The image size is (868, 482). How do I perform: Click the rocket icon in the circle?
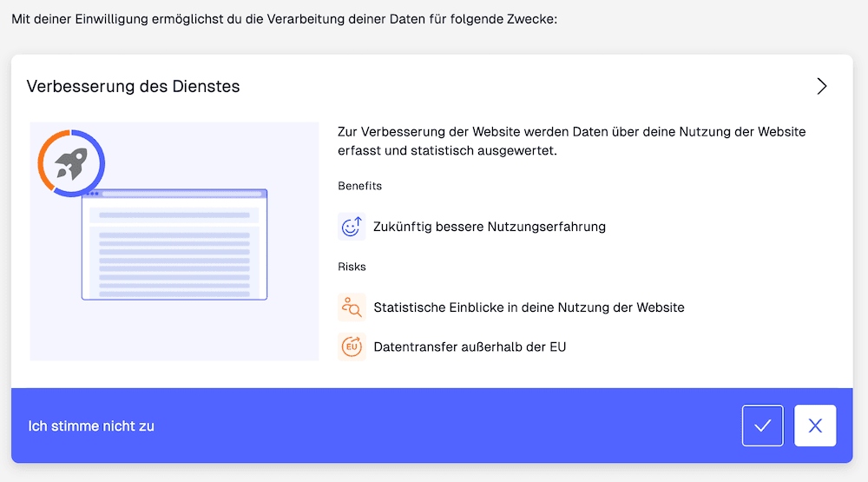point(70,163)
